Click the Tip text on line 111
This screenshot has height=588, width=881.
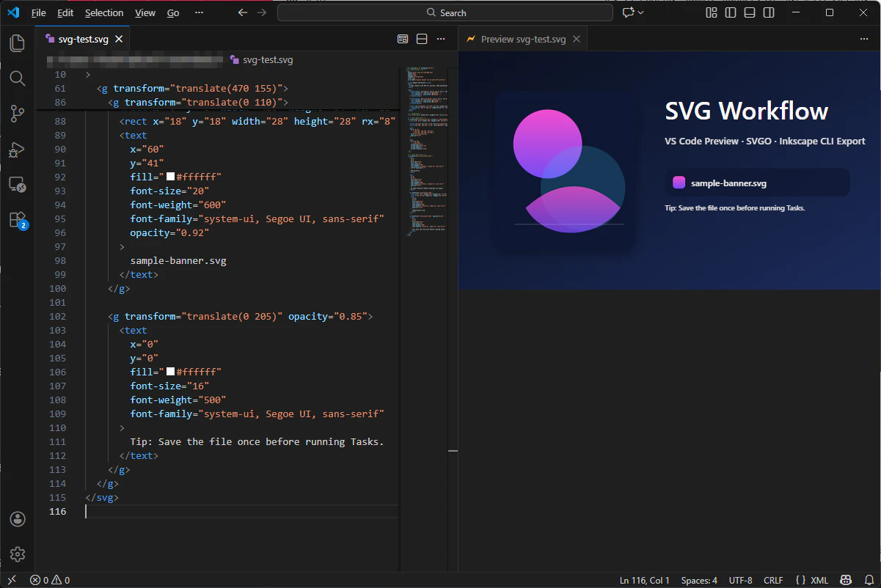click(257, 441)
